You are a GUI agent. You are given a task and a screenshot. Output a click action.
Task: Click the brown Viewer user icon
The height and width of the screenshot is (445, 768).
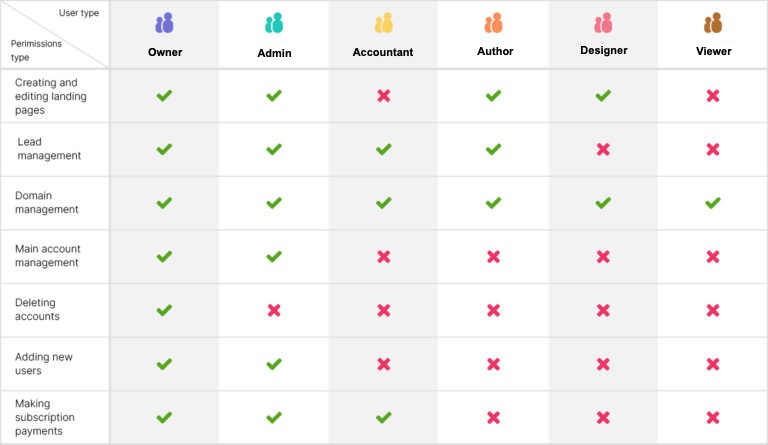[713, 23]
